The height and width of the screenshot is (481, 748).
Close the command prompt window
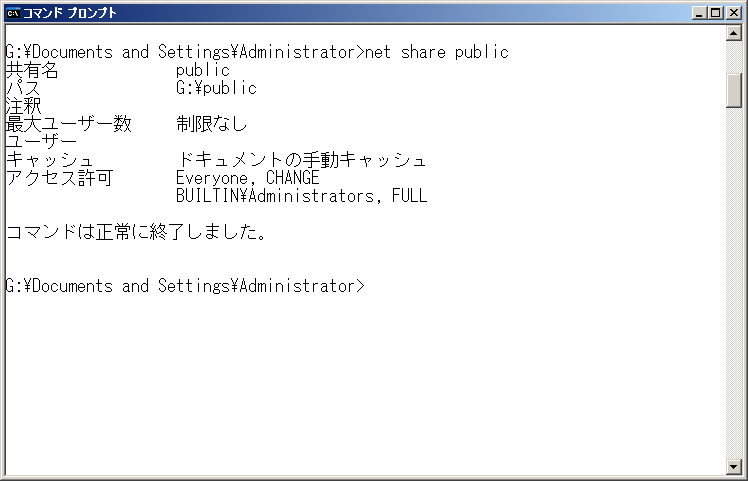(733, 13)
